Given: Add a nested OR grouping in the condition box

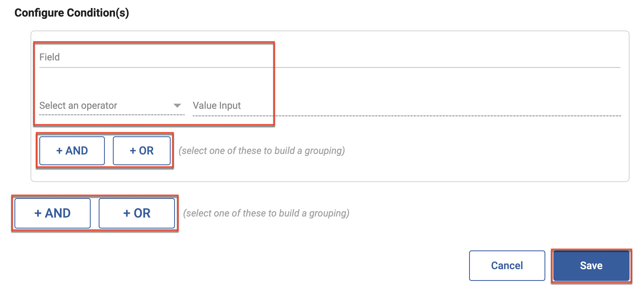Looking at the screenshot, I should [142, 151].
